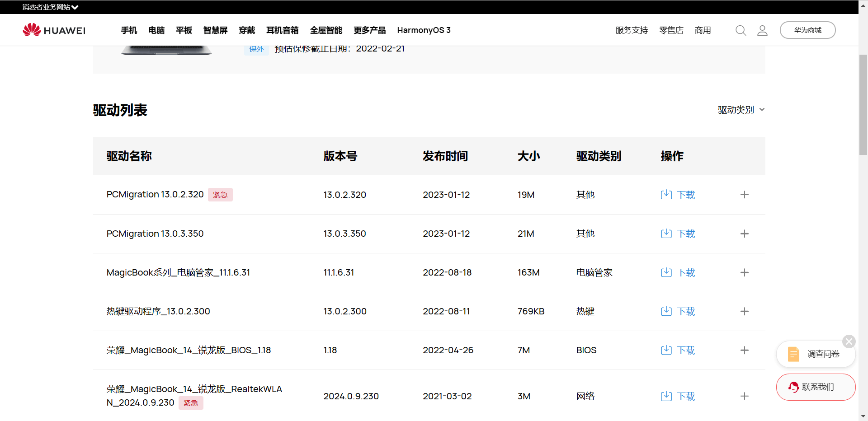Click download icon for 热键驱动程序 row
This screenshot has height=421, width=868.
[x=666, y=311]
